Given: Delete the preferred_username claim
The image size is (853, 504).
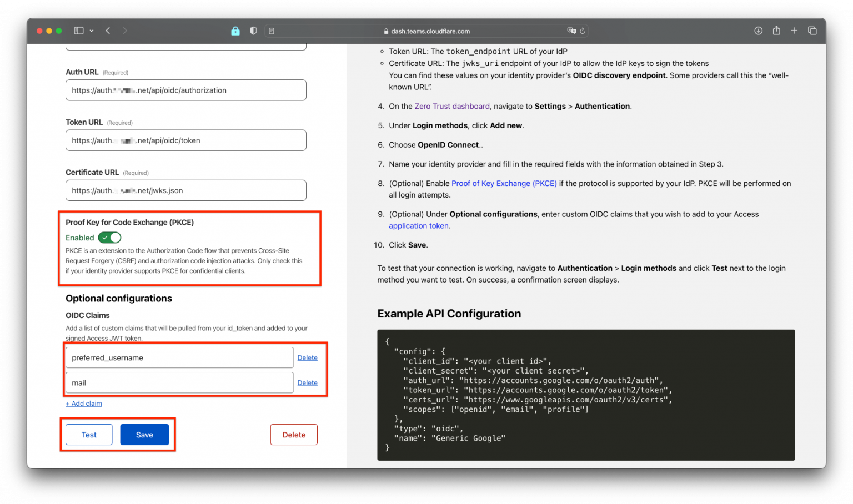Looking at the screenshot, I should coord(307,357).
